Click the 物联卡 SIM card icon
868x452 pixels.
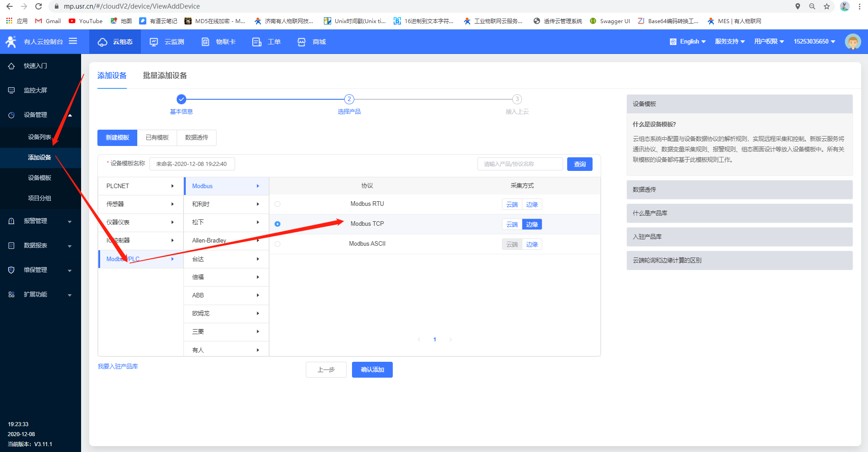(205, 42)
